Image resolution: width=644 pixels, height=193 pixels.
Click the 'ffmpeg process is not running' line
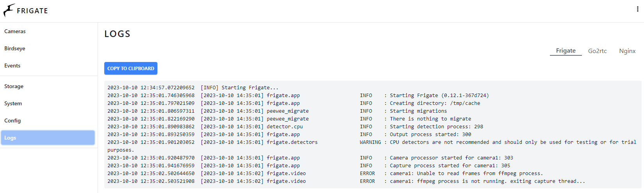point(346,181)
